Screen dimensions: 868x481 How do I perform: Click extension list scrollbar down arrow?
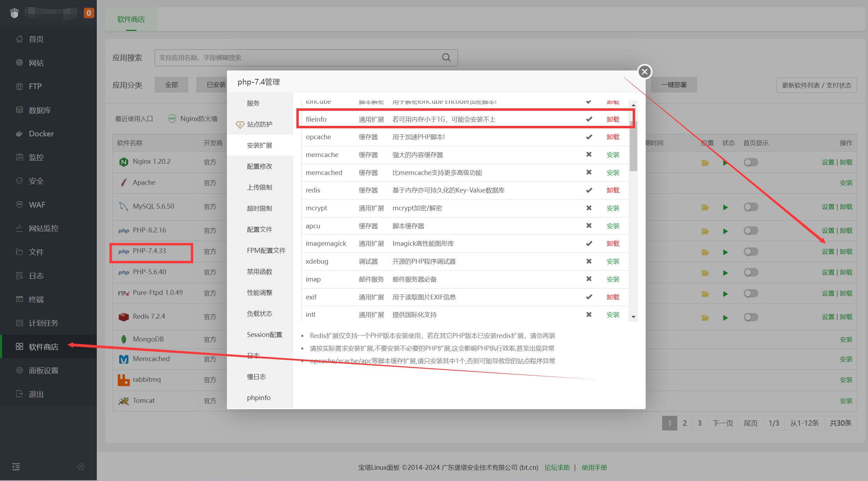[x=633, y=317]
